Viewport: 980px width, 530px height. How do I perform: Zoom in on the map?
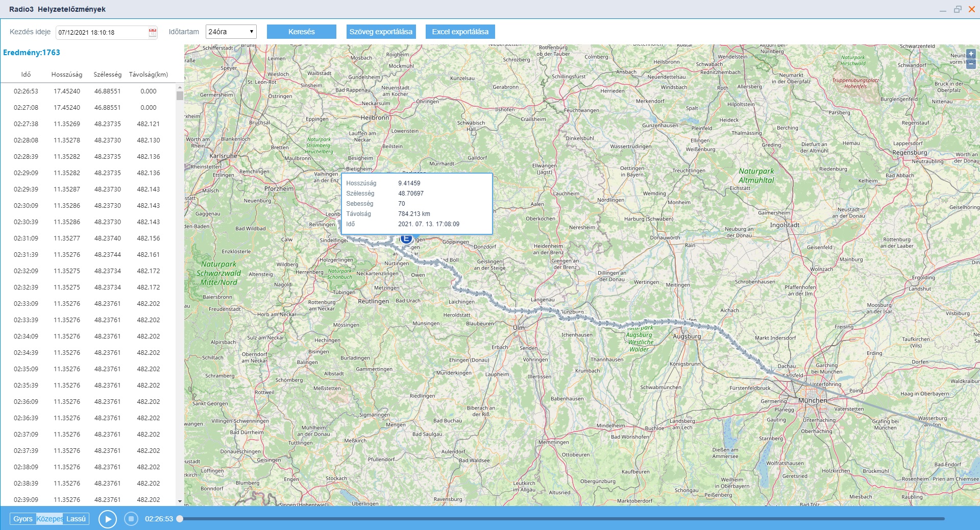coord(970,54)
